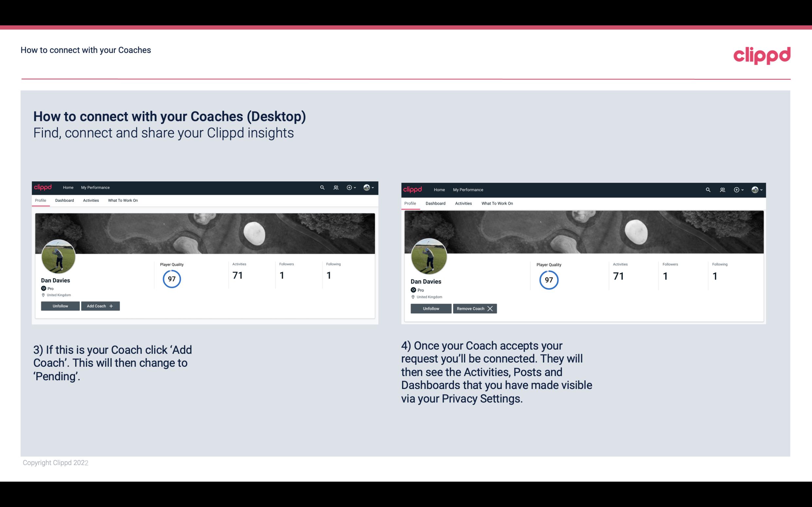Viewport: 812px width, 507px height.
Task: Click the Clippd logo in second screen navbar
Action: [413, 189]
